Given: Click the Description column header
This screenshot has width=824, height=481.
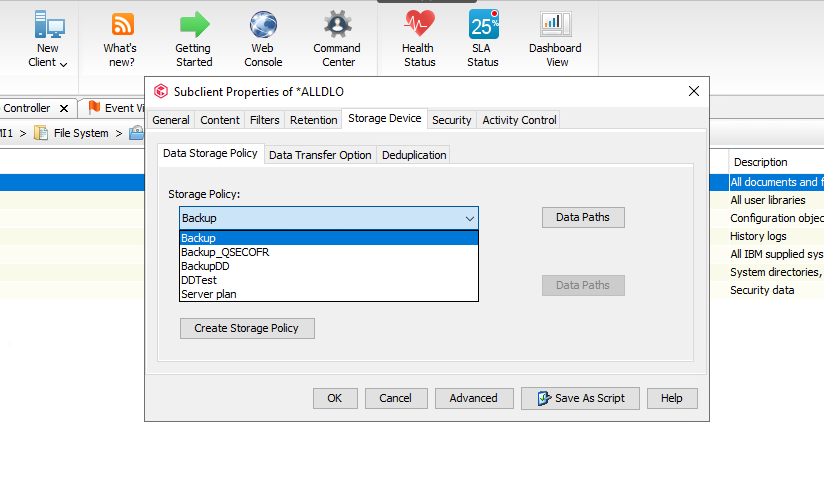Looking at the screenshot, I should point(760,162).
